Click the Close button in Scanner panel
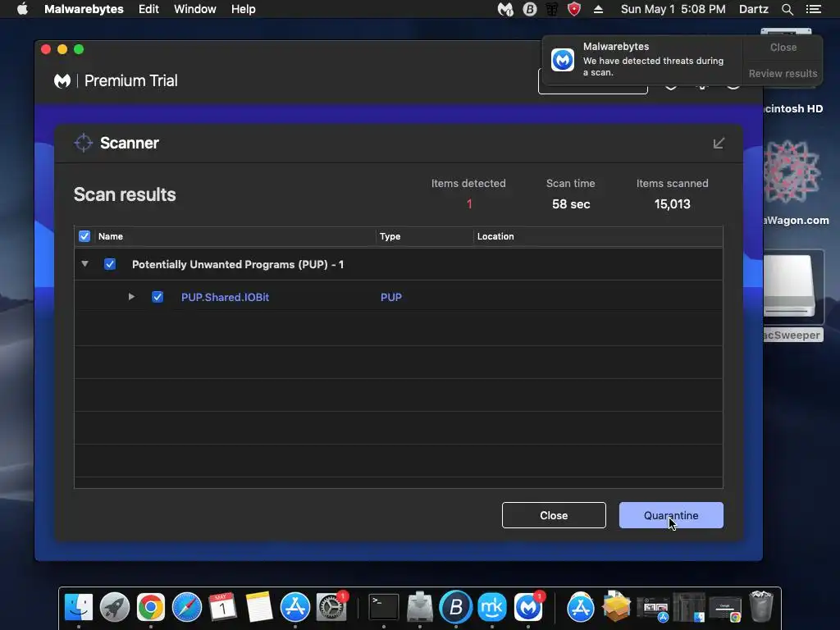 tap(554, 515)
